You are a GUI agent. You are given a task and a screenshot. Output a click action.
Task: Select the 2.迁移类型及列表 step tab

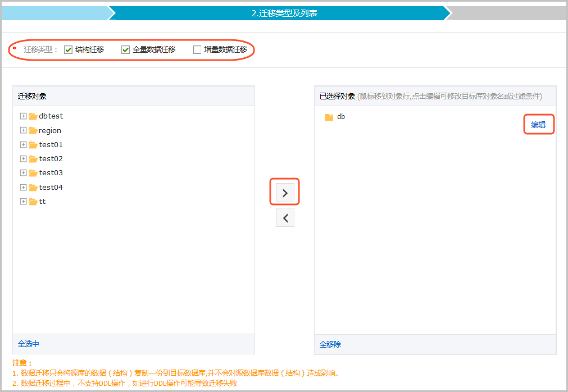click(284, 13)
